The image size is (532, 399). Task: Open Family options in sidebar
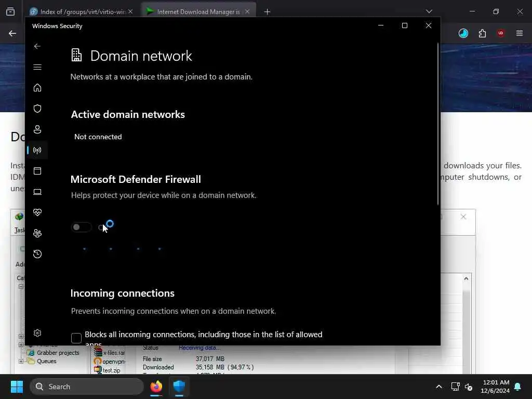37,233
